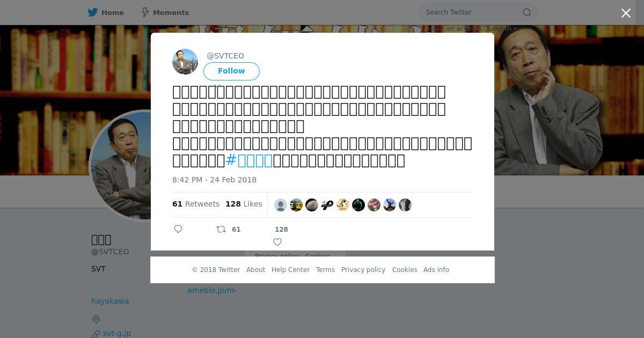Viewport: 644px width, 338px height.
Task: Click the Twitter bird Home icon
Action: (93, 12)
